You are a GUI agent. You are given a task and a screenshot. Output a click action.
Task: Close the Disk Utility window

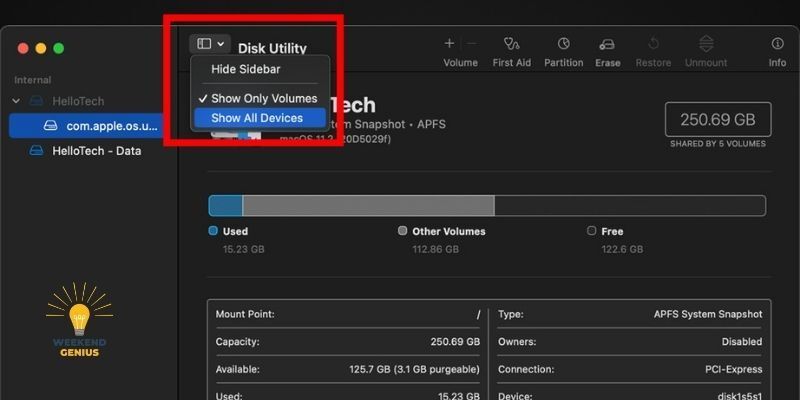[x=23, y=48]
